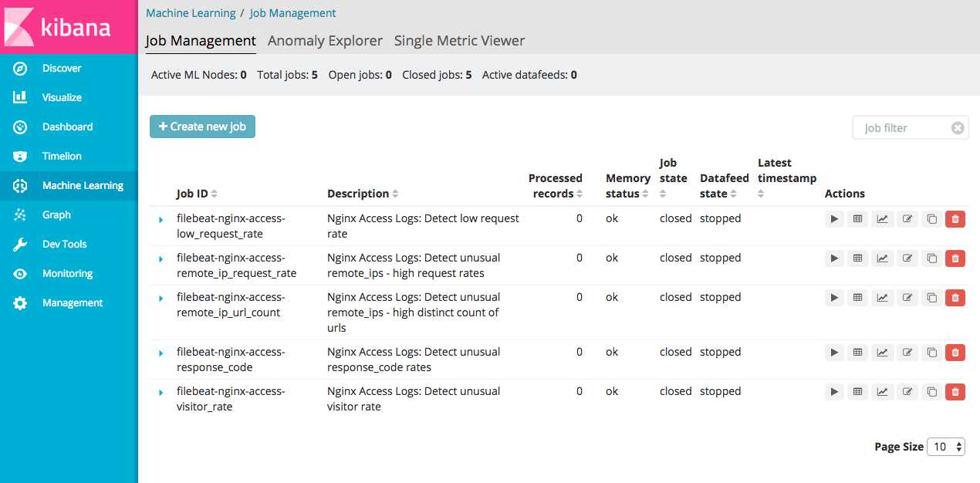Start datafeed for remote_ip_request_rate job
The height and width of the screenshot is (483, 980).
pos(834,258)
